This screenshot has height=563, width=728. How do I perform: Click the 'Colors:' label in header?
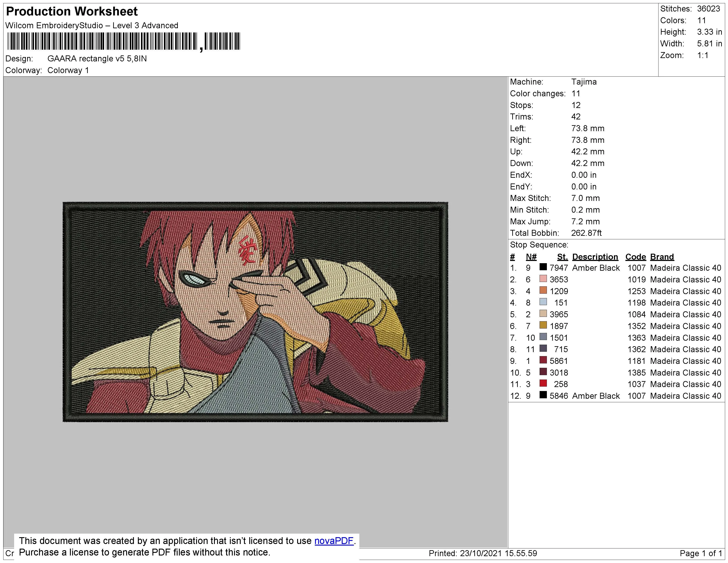673,20
